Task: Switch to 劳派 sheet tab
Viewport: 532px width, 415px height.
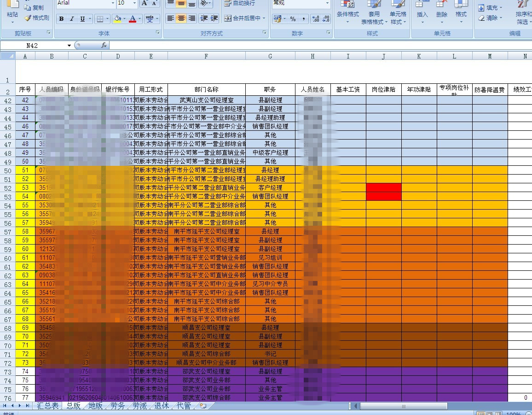Action: pos(139,405)
